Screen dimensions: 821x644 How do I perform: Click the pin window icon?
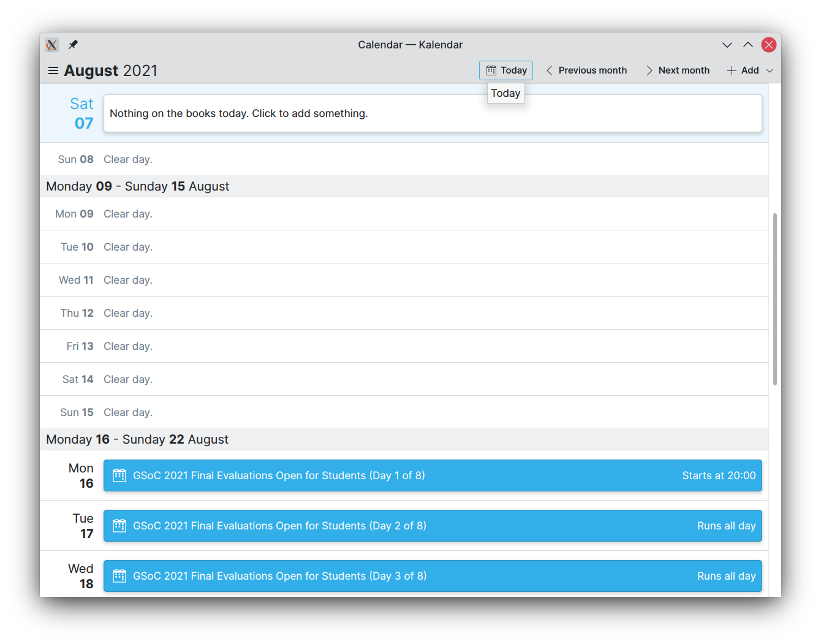[73, 45]
